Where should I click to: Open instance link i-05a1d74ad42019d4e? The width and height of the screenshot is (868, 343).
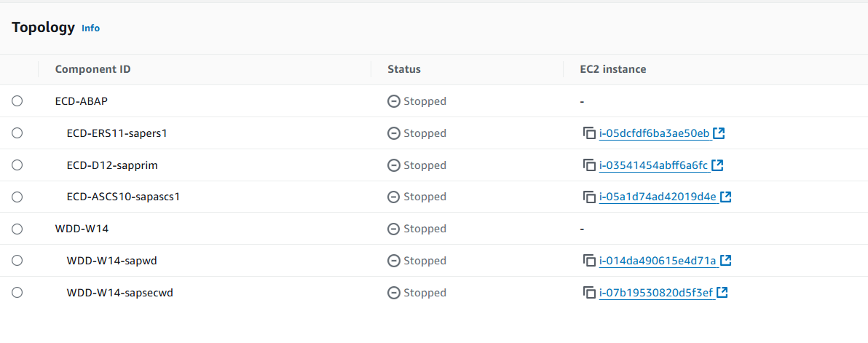click(658, 197)
